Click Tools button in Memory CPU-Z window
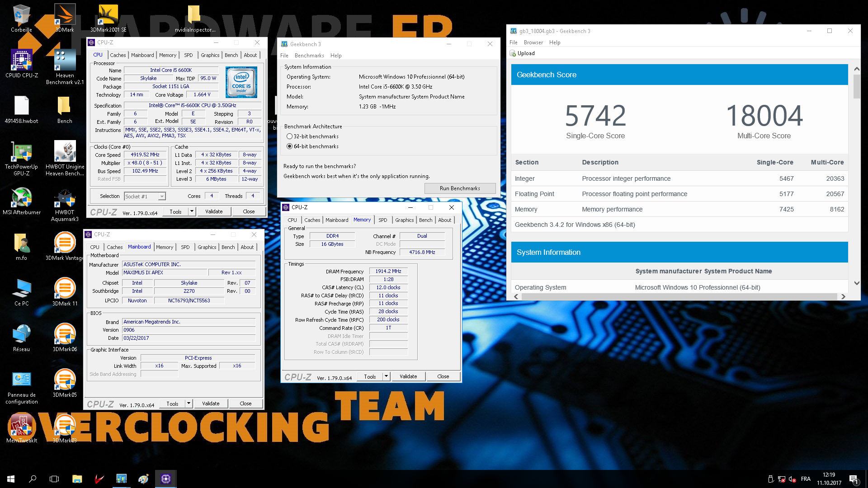868x488 pixels. 370,376
